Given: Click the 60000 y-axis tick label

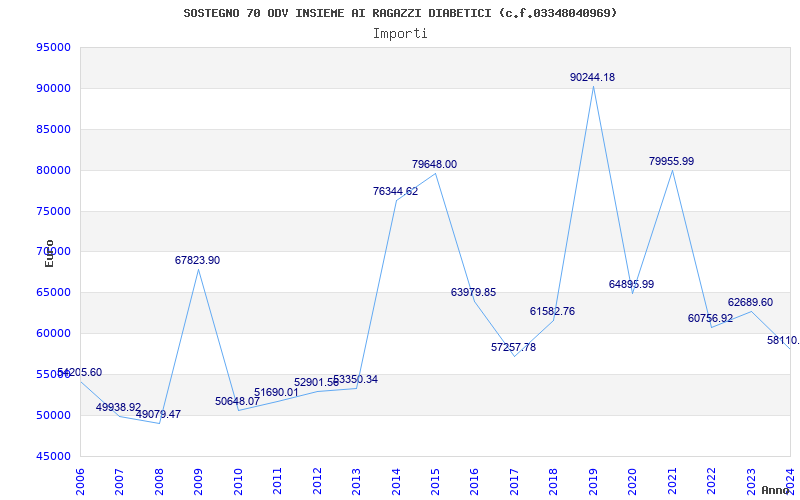Looking at the screenshot, I should coord(53,333).
